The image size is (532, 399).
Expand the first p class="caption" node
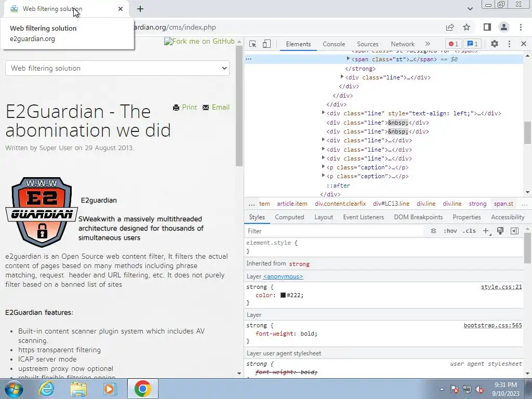323,167
